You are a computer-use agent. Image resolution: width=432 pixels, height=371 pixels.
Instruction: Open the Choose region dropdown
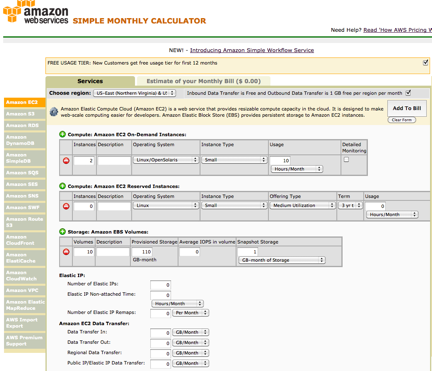pyautogui.click(x=134, y=93)
